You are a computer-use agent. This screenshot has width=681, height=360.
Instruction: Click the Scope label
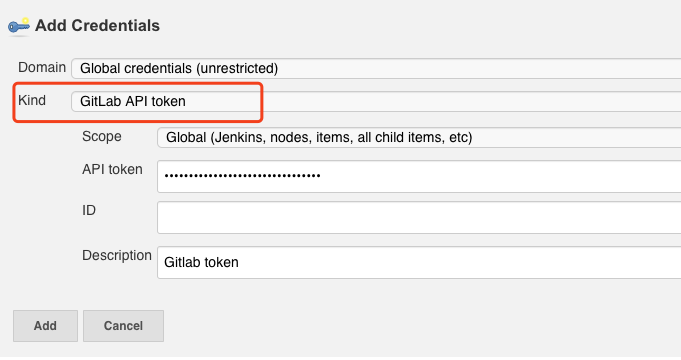(102, 136)
